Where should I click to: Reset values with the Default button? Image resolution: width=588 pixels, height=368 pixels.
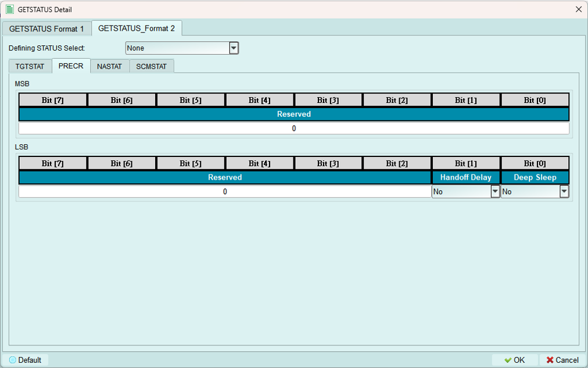pos(26,360)
